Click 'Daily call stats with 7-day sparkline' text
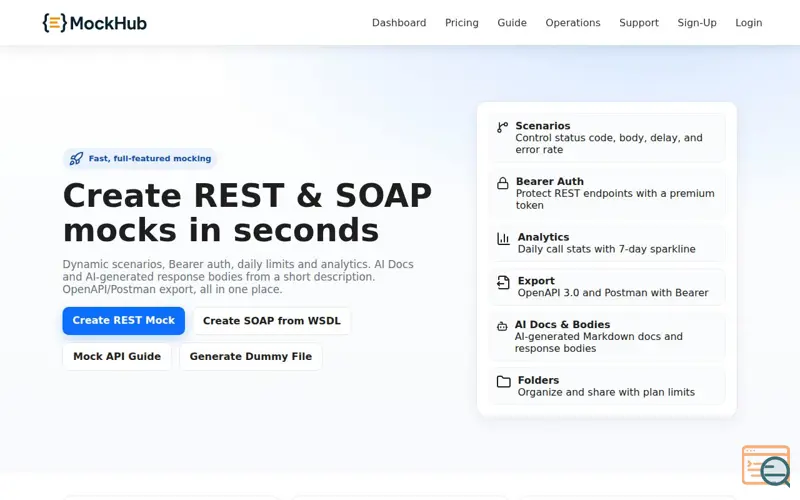The width and height of the screenshot is (800, 500). pyautogui.click(x=606, y=249)
